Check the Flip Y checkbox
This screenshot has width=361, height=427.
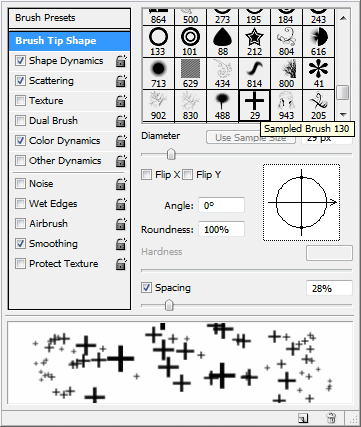(188, 175)
